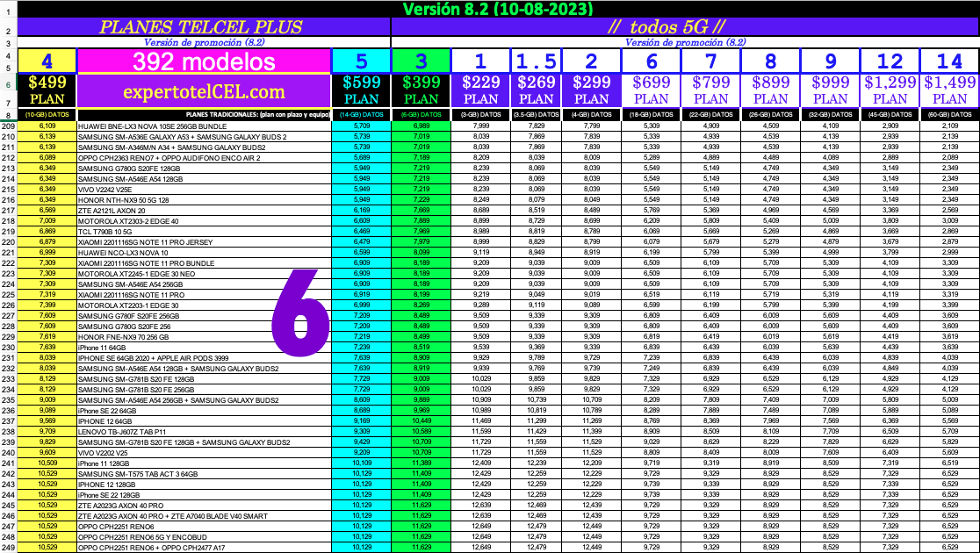Image resolution: width=980 pixels, height=553 pixels.
Task: Click the '$269 PLAN' header cell
Action: pyautogui.click(x=536, y=91)
